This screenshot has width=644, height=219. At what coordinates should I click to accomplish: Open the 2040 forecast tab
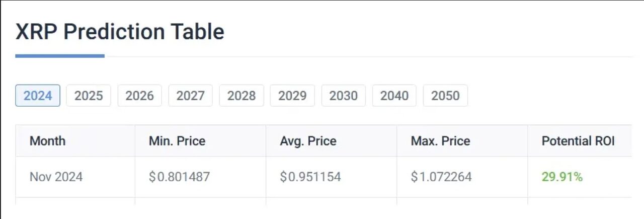tap(394, 96)
